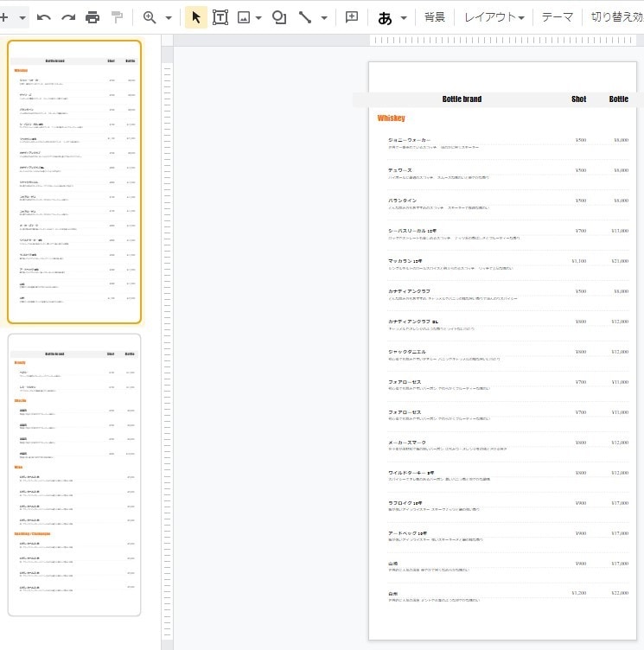Click the テーマ theme button
The width and height of the screenshot is (644, 650).
click(x=558, y=17)
